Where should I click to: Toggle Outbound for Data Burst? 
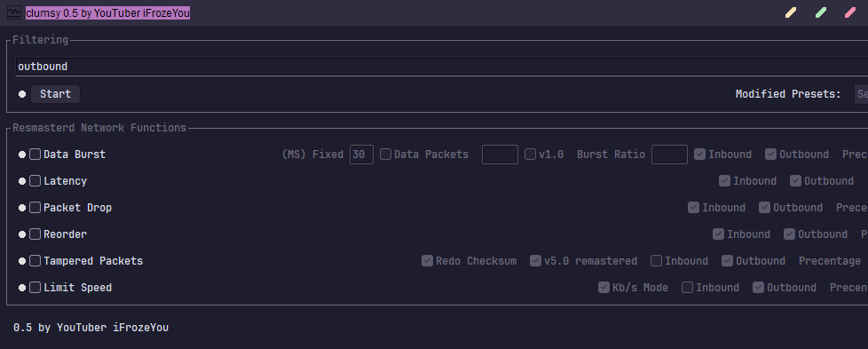pos(770,155)
